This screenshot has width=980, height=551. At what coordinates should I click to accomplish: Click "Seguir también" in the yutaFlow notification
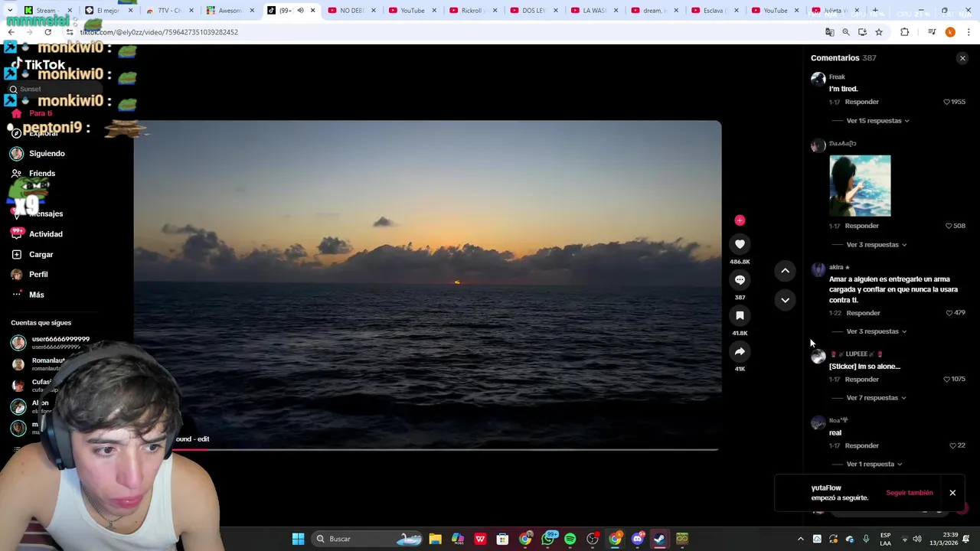[x=910, y=493]
